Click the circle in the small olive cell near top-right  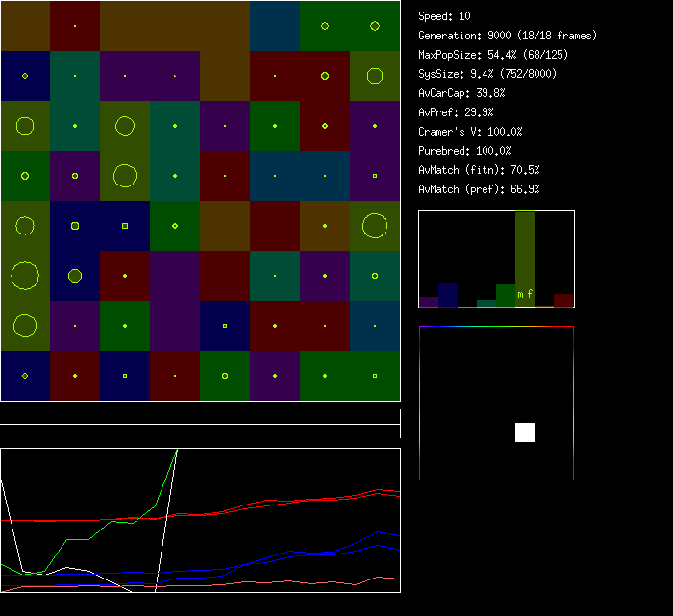[x=375, y=76]
